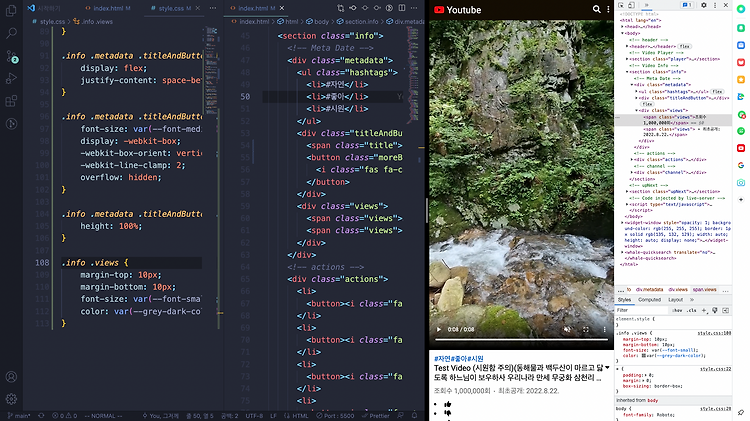This screenshot has height=421, width=750.
Task: Open the Youtube page vertical dots menu
Action: 608,10
